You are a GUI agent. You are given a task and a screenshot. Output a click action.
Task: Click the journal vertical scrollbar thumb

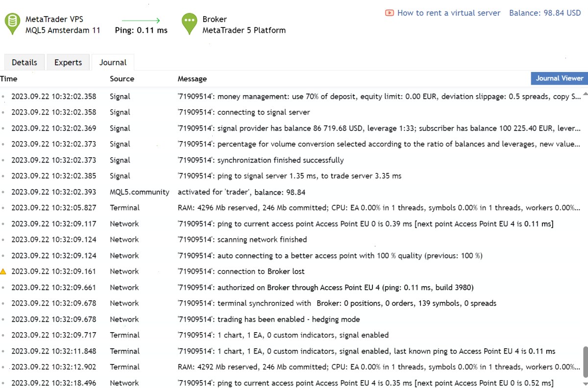pos(585,362)
